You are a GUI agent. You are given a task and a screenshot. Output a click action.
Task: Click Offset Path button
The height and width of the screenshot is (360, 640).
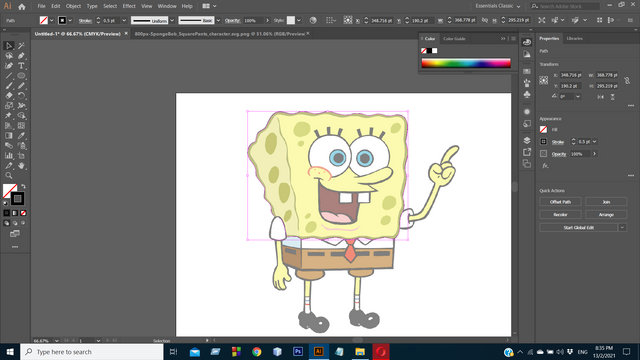[x=560, y=202]
